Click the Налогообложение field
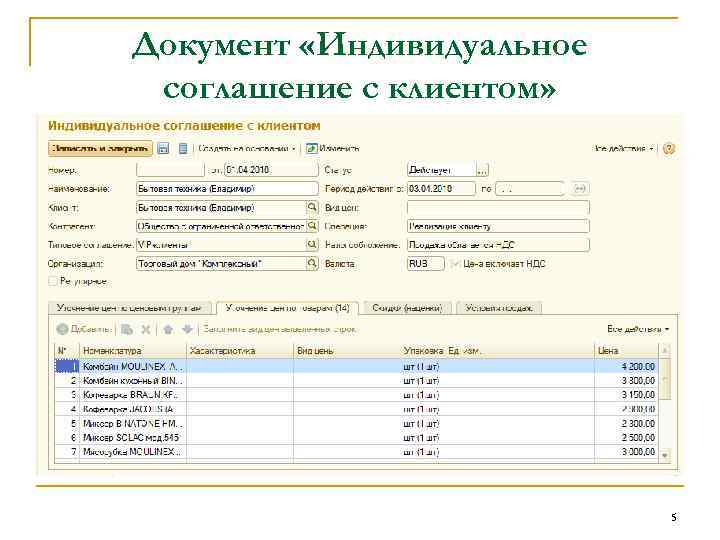Viewport: 720px width, 540px height. 498,245
